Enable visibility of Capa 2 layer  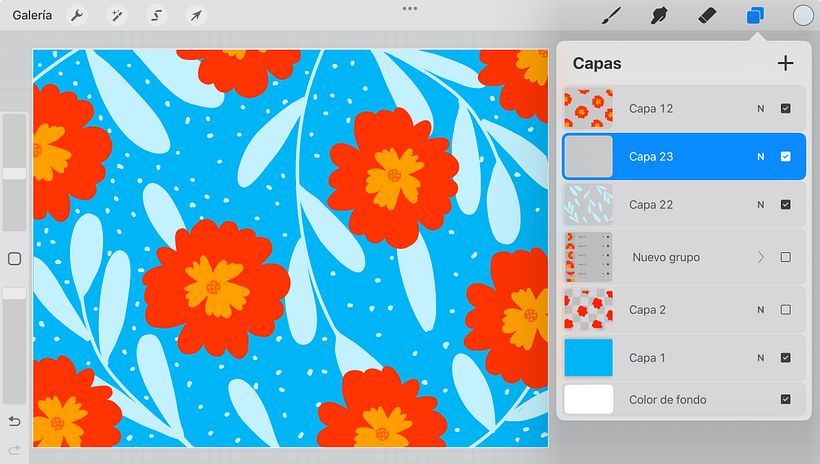(785, 310)
